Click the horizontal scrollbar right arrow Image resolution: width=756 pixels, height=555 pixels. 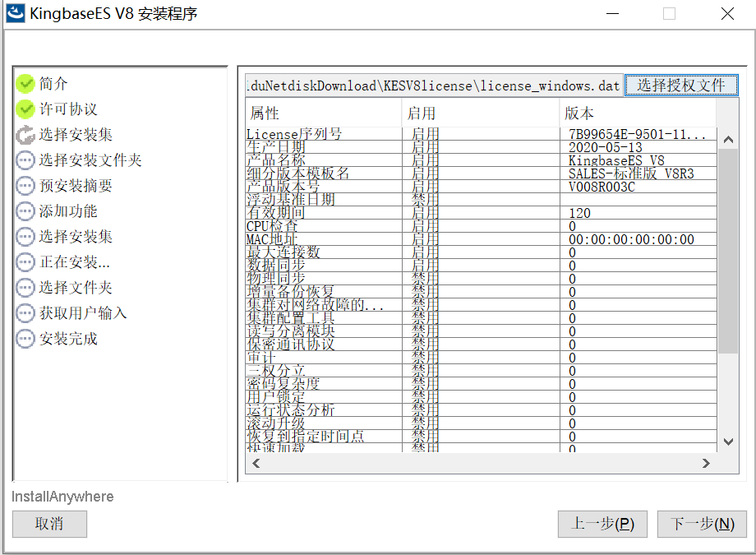coord(707,463)
